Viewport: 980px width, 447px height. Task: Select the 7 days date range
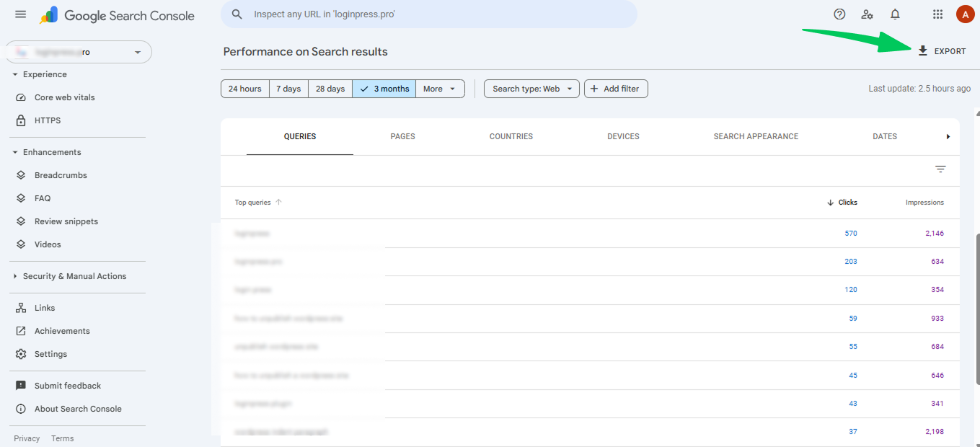pyautogui.click(x=288, y=89)
